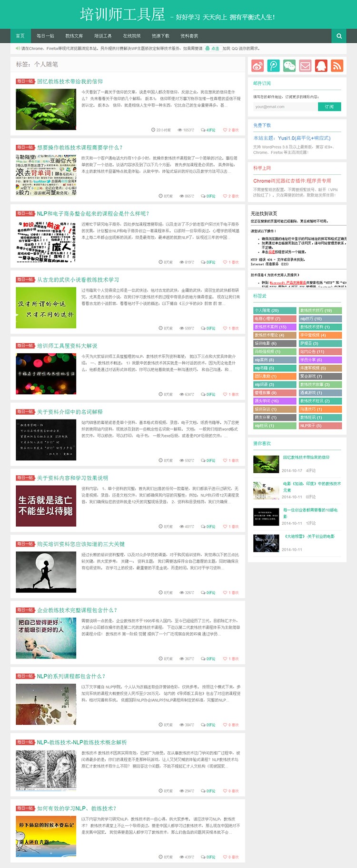Open post title 从古龙的武侠小说看教练技术学习
Image resolution: width=357 pixels, height=868 pixels.
coord(78,280)
